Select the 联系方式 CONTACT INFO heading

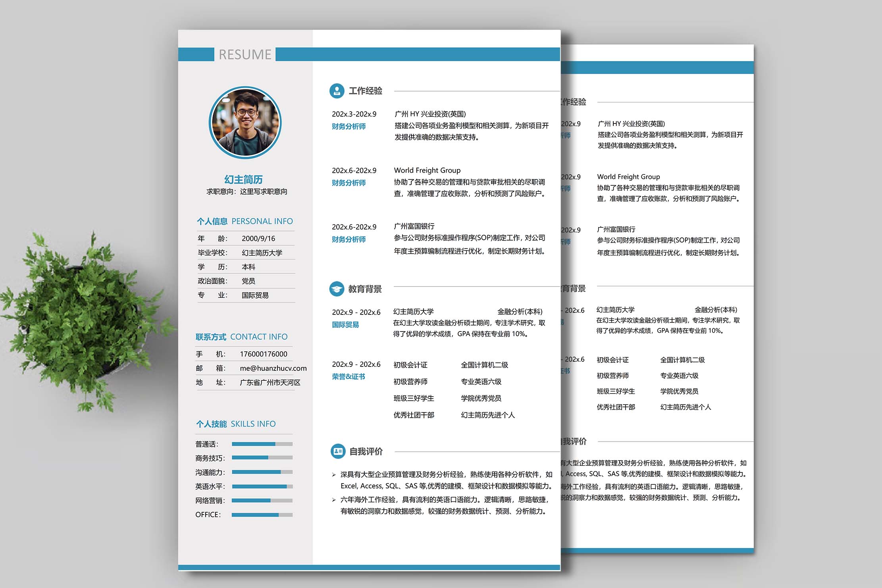tap(241, 337)
